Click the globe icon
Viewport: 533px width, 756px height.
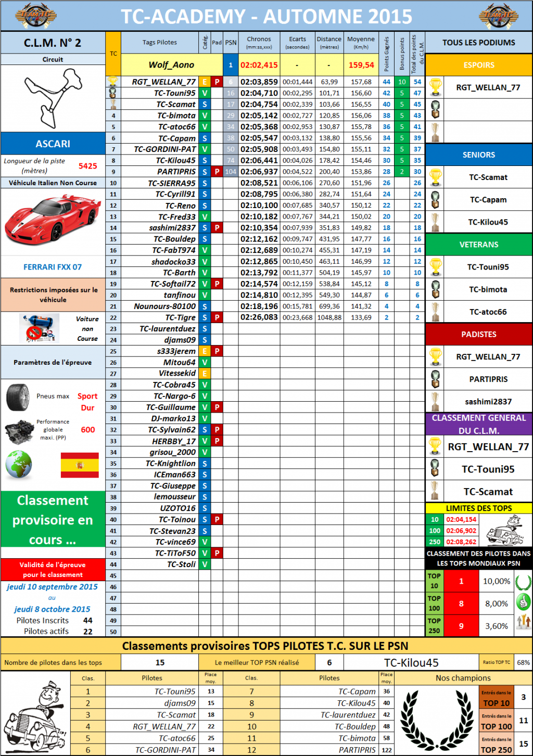19,465
